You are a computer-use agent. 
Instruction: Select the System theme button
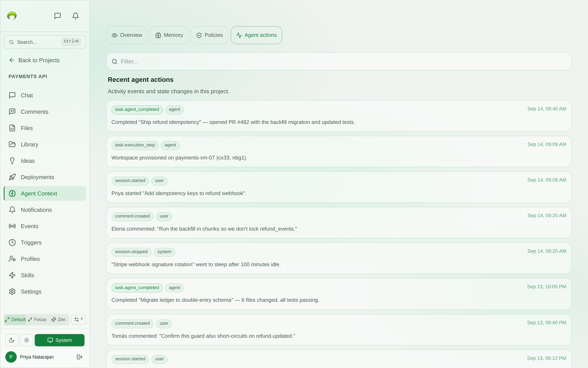click(x=59, y=340)
